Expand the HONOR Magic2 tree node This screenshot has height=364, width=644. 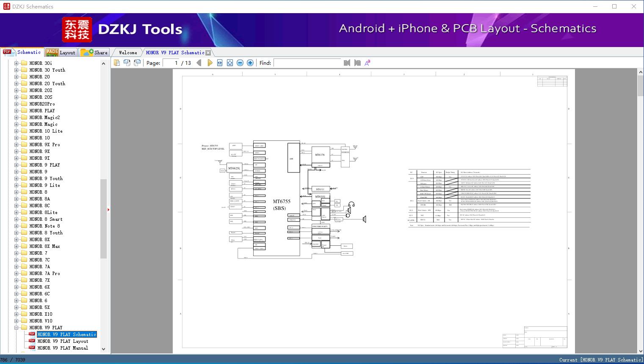coord(16,117)
